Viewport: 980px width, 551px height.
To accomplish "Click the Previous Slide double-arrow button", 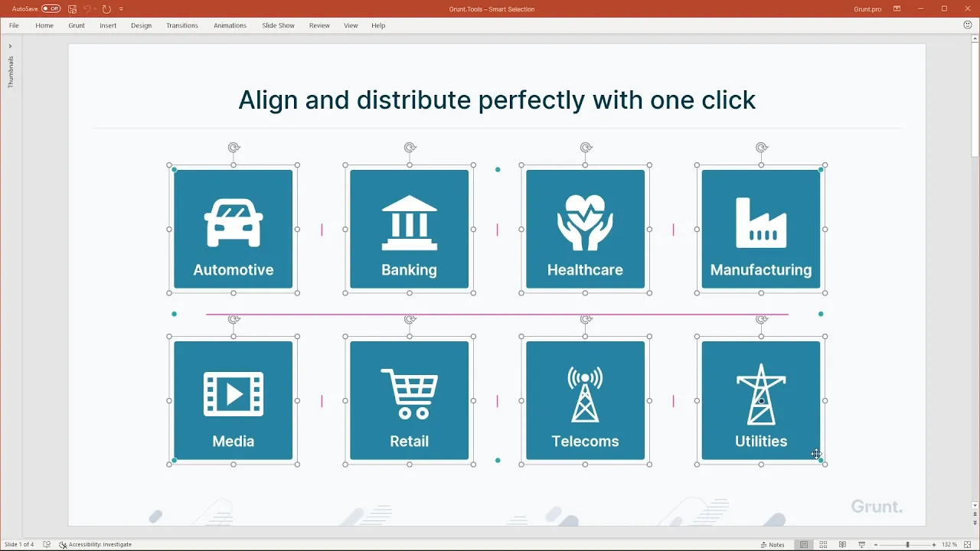I will pyautogui.click(x=975, y=514).
